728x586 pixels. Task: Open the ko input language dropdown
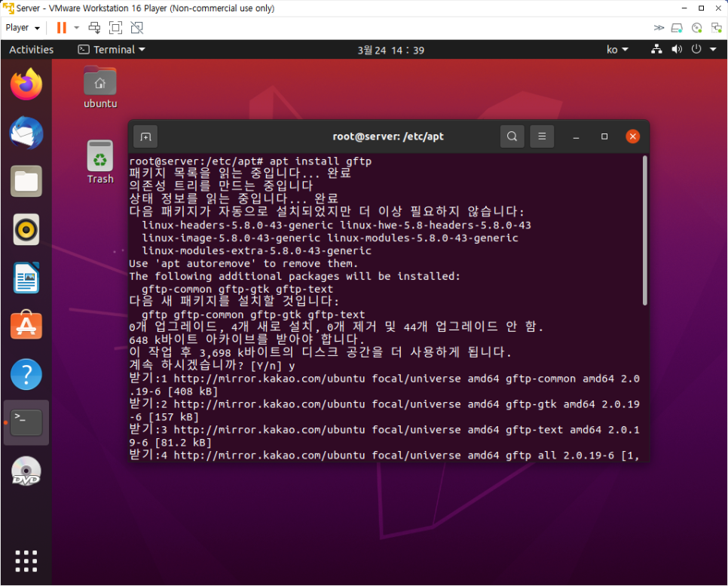(617, 50)
